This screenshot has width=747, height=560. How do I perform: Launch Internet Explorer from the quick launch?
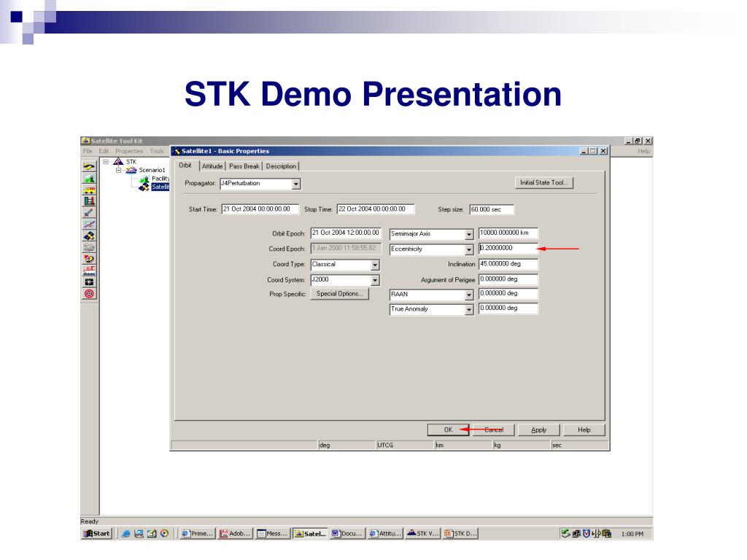coord(126,534)
